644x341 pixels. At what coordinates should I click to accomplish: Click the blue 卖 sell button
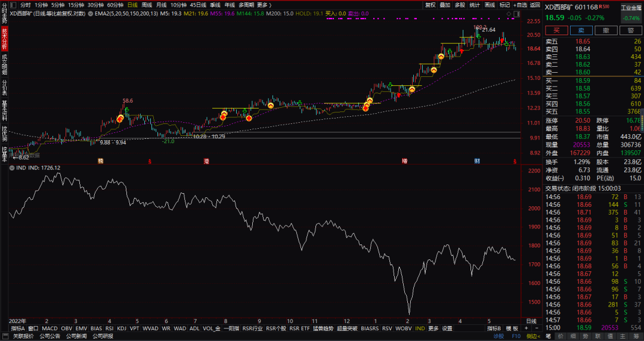pos(581,30)
